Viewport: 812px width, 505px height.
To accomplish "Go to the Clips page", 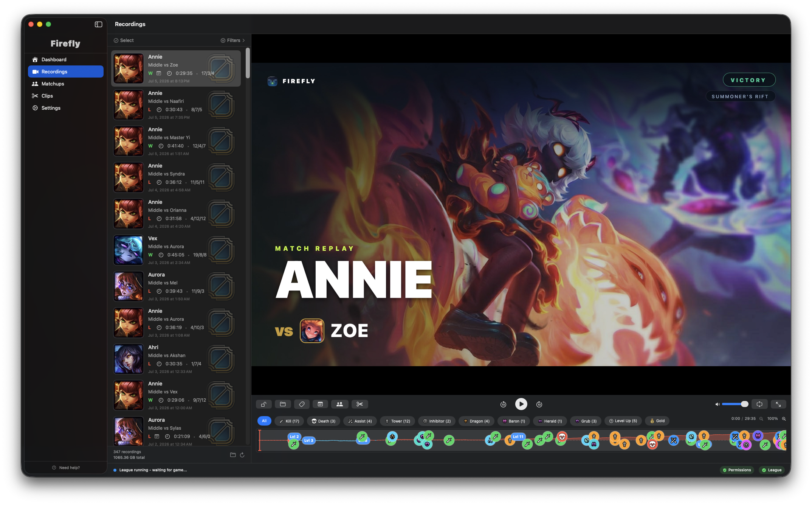I will coord(66,96).
